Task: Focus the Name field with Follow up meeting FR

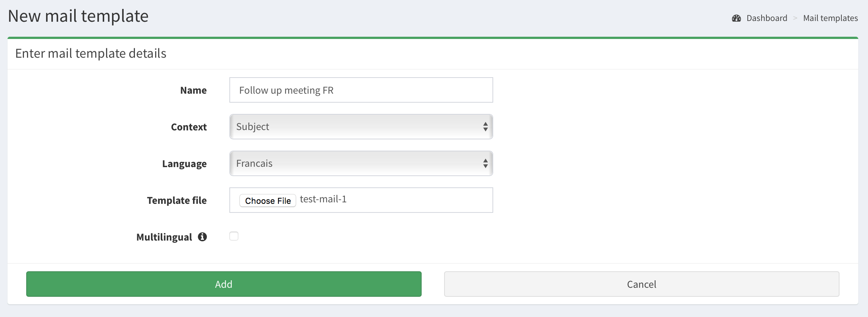Action: (361, 90)
